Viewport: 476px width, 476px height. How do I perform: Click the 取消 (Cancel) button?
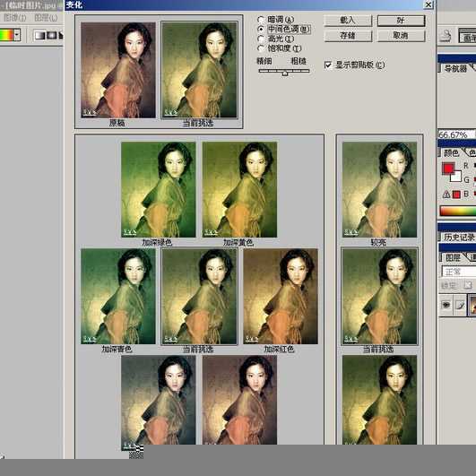coord(401,36)
